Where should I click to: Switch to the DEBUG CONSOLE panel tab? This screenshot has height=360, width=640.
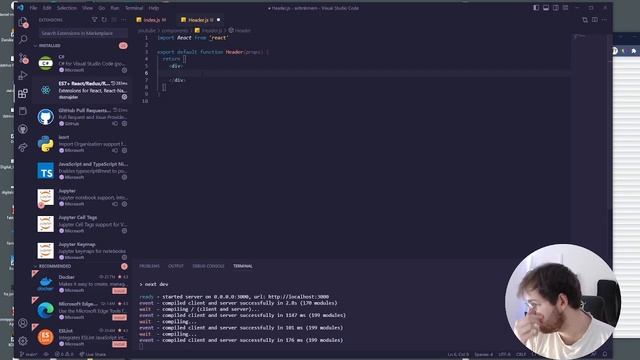point(208,266)
